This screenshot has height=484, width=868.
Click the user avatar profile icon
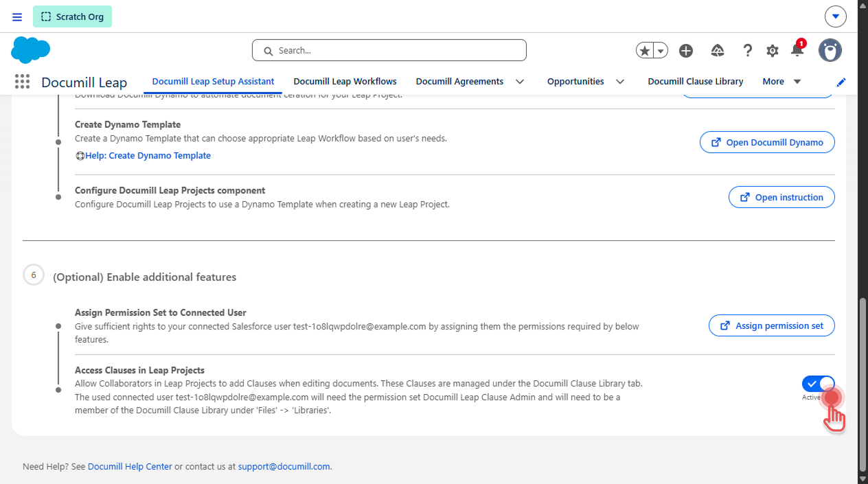830,50
